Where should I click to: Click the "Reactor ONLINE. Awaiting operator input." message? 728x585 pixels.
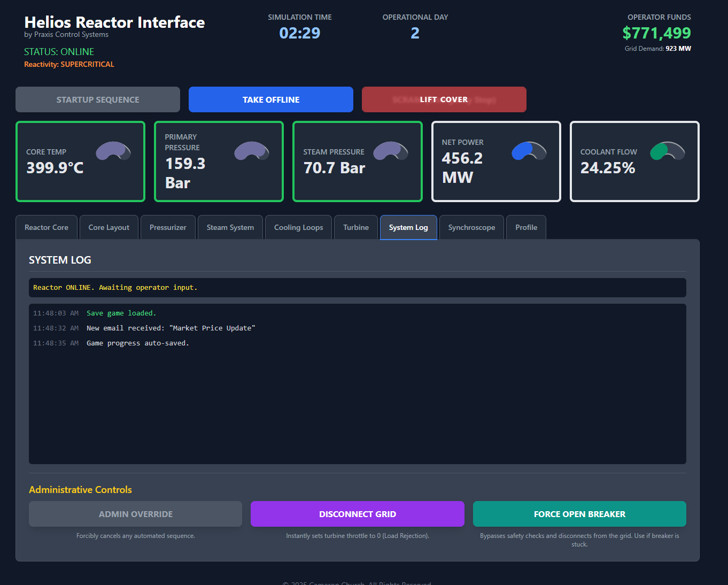[x=115, y=288]
